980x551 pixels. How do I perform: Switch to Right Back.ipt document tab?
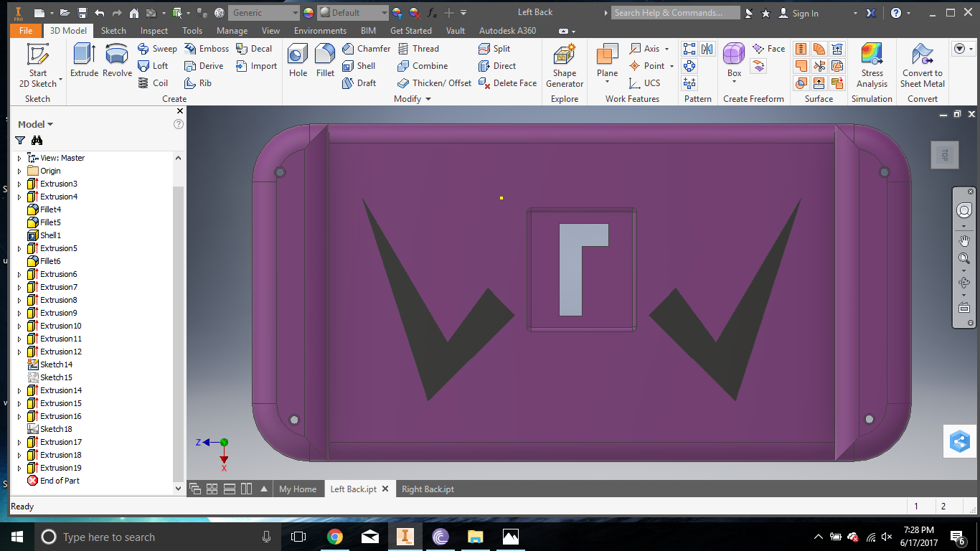coord(428,489)
